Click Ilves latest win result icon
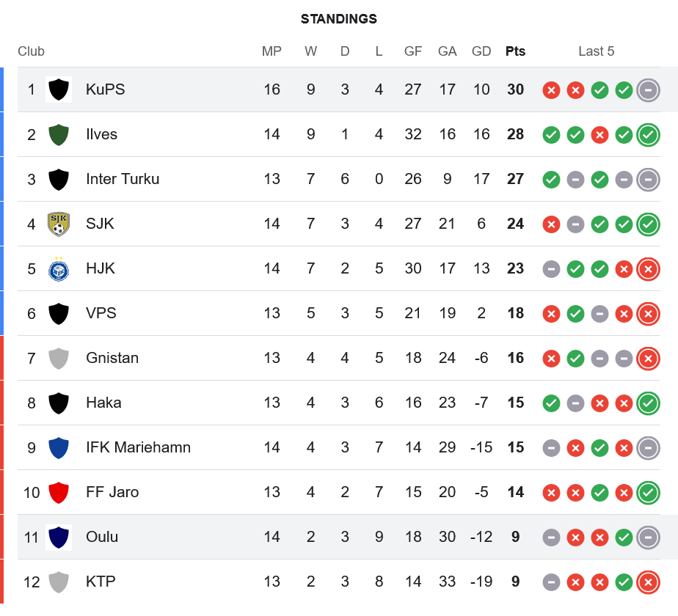678x616 pixels. tap(648, 135)
